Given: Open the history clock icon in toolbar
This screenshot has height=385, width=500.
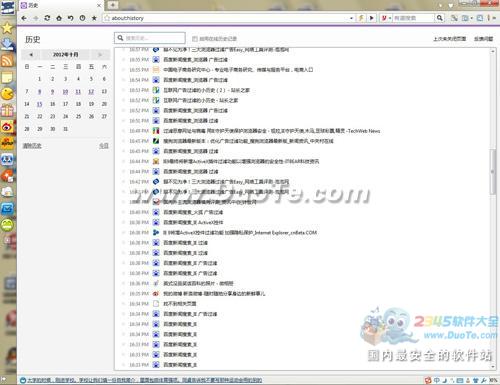Looking at the screenshot, I should click(82, 18).
